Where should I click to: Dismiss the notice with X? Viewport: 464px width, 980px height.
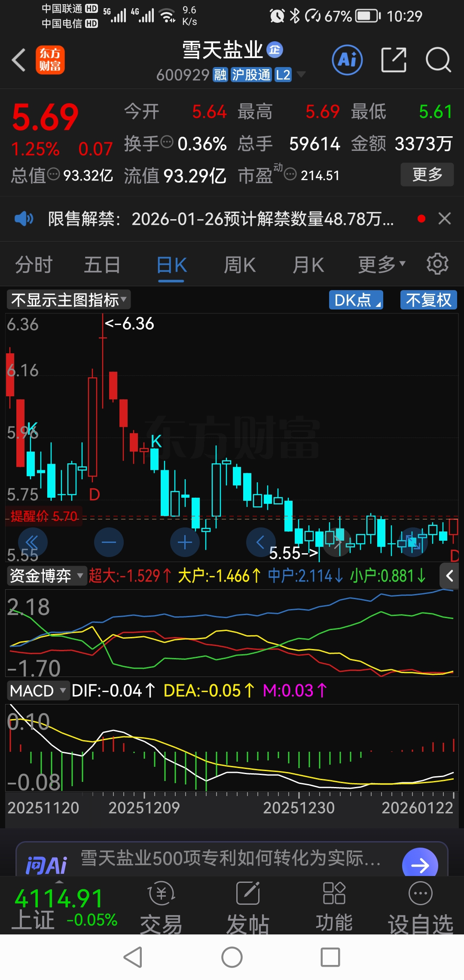tap(445, 219)
